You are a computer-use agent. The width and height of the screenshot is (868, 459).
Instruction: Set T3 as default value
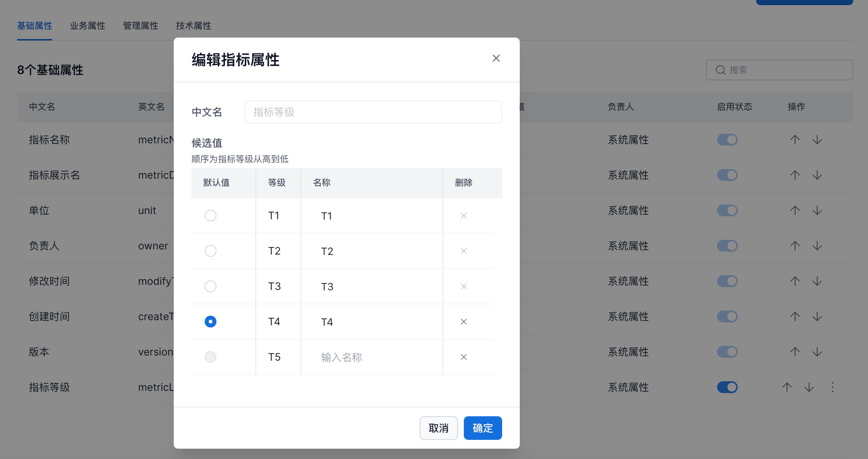tap(210, 286)
